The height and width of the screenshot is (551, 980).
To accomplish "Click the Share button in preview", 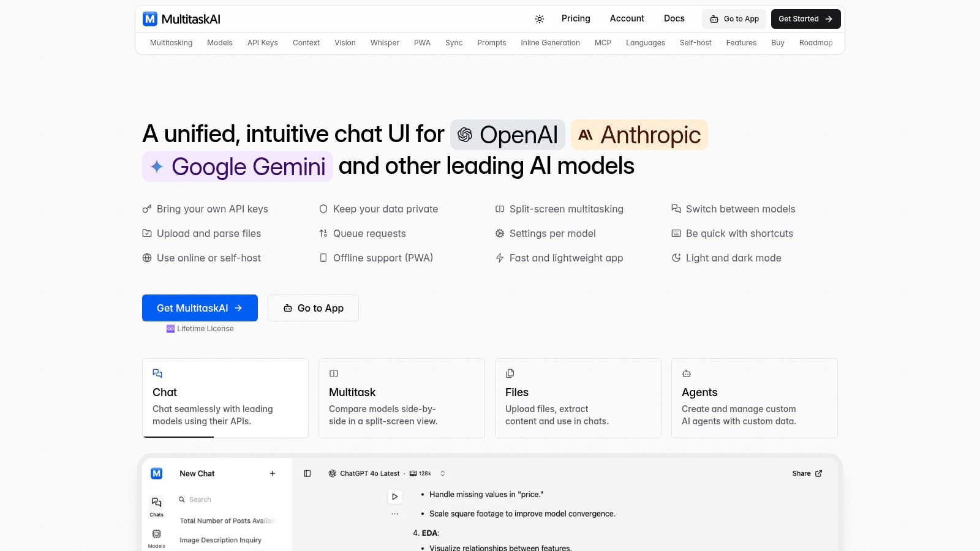I will click(807, 473).
